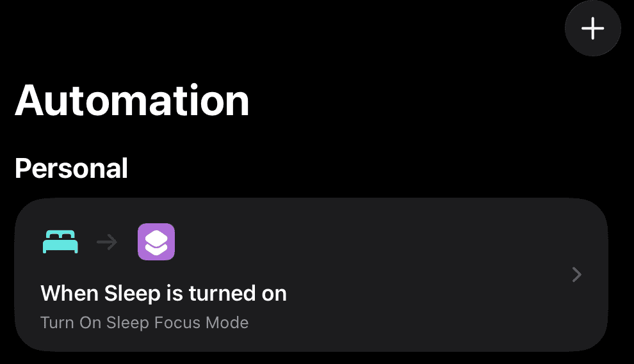Open the Sleep Focus Mode action description

coord(144,323)
